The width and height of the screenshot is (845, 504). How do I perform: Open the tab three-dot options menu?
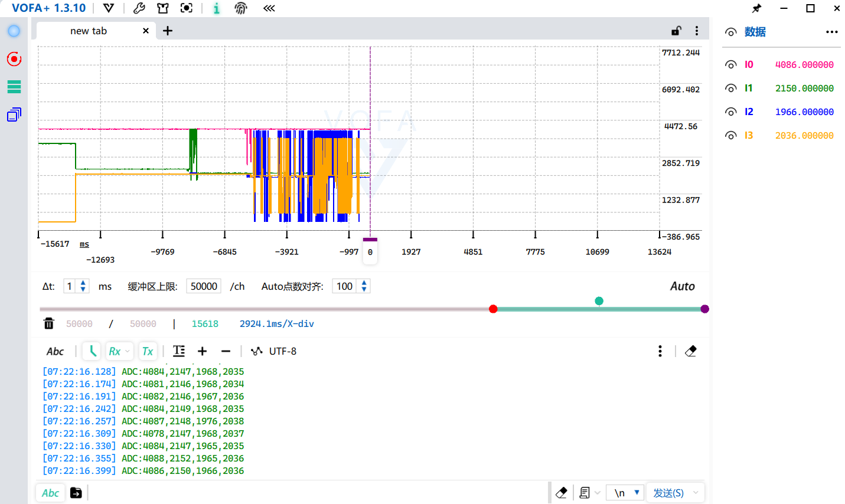point(697,31)
